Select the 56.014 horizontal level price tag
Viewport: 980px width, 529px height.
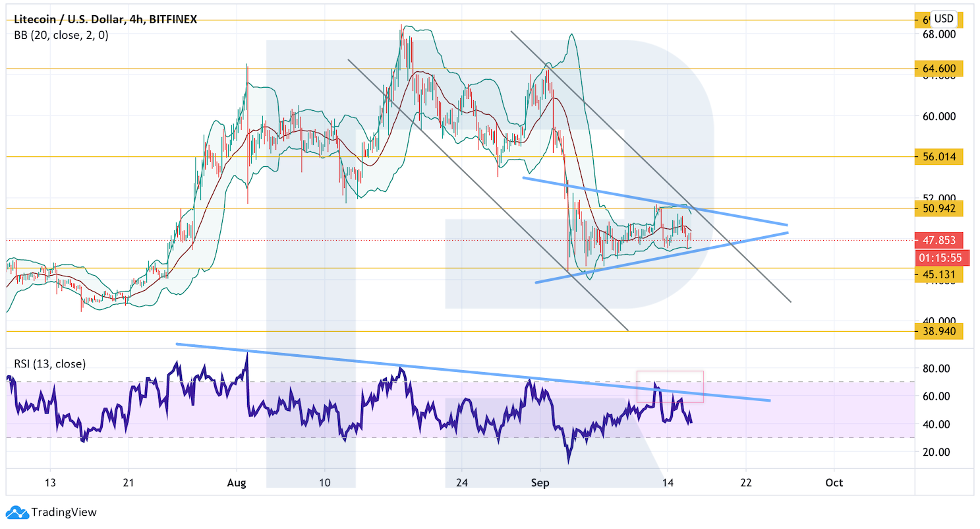point(939,156)
